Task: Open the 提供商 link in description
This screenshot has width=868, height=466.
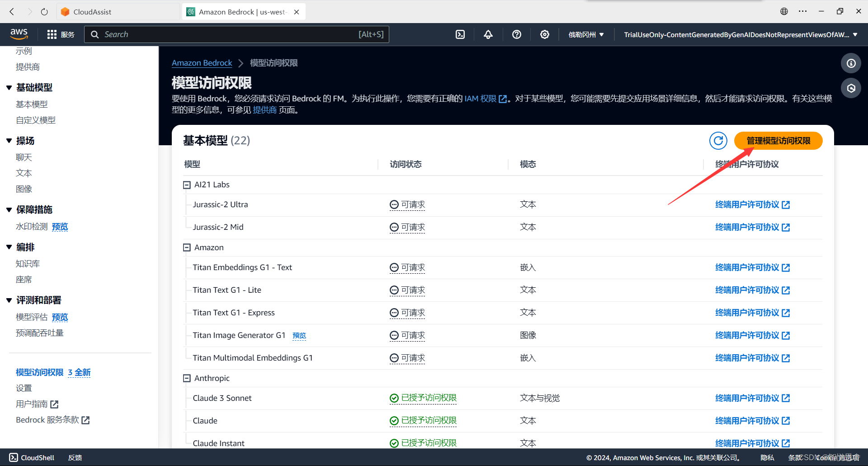Action: point(264,110)
